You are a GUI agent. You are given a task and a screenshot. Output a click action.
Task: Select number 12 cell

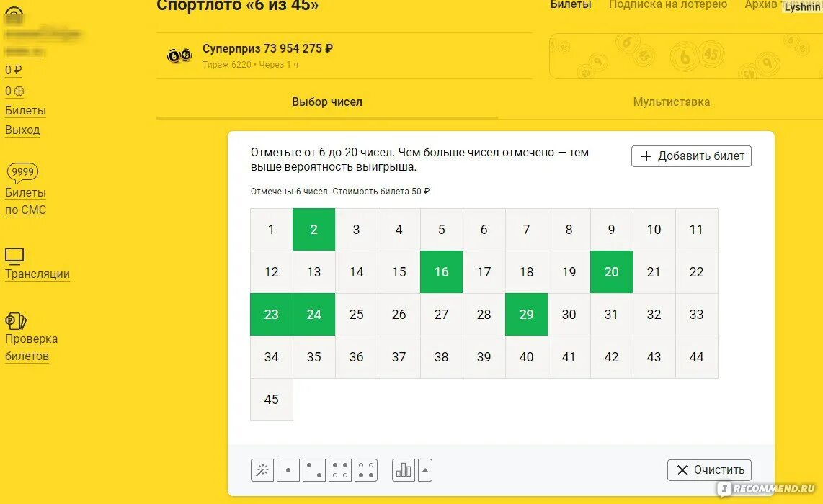point(272,271)
